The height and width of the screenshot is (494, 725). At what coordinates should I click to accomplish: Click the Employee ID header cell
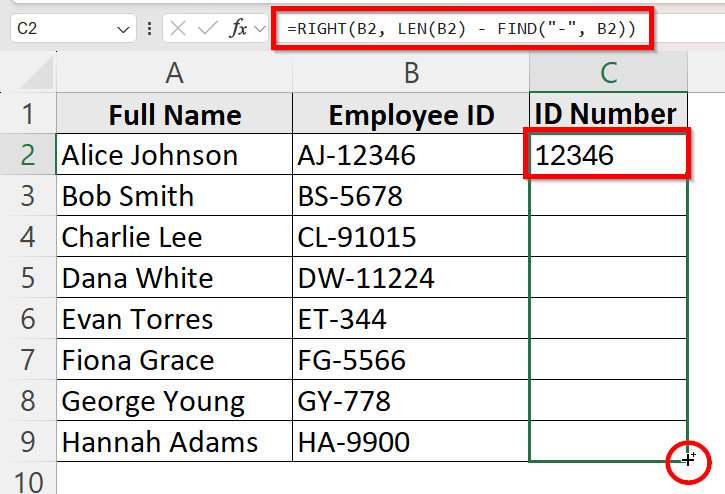click(410, 115)
